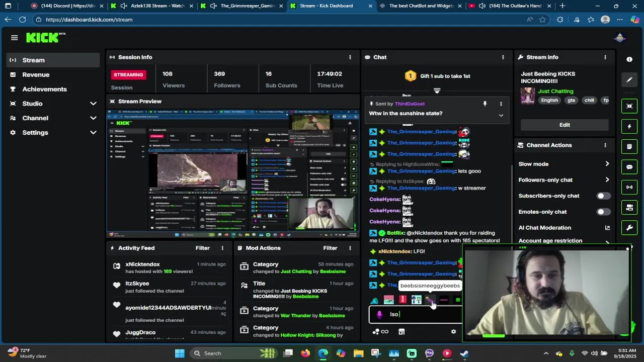Image resolution: width=644 pixels, height=362 pixels.
Task: Switch to The_Grimmreaper_Gaming browser tab
Action: [242, 6]
